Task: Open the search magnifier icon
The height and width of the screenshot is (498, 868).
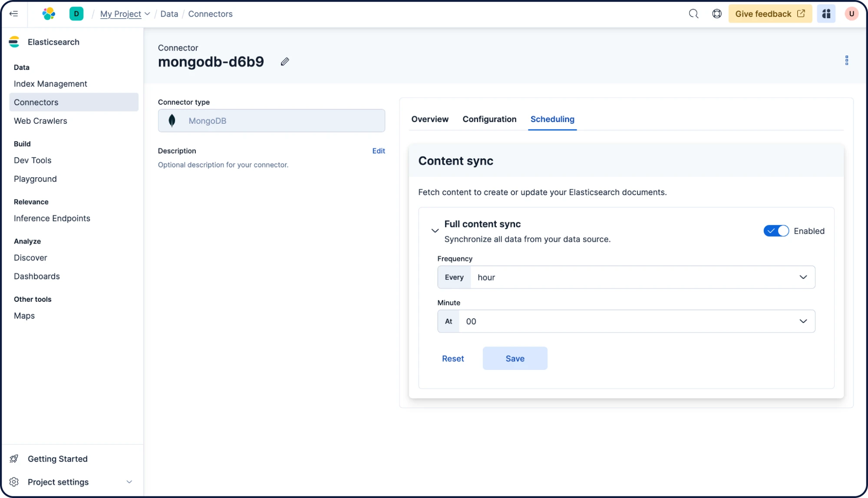Action: [694, 14]
